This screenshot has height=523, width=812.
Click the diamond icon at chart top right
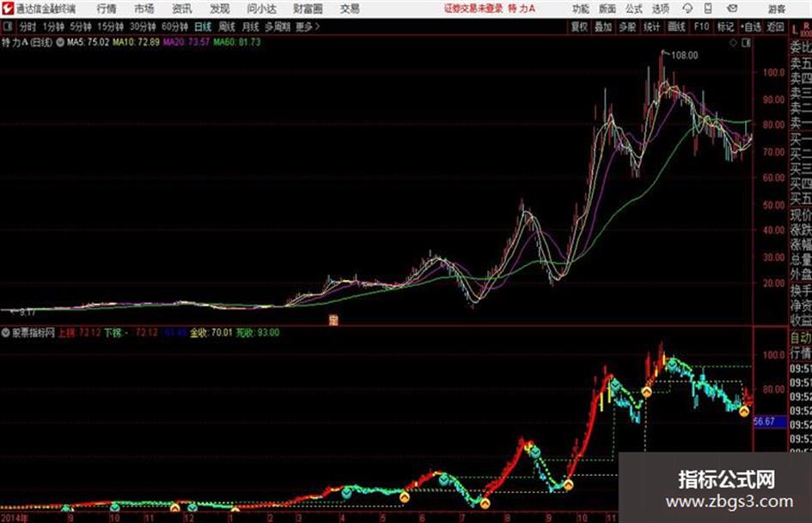[733, 43]
